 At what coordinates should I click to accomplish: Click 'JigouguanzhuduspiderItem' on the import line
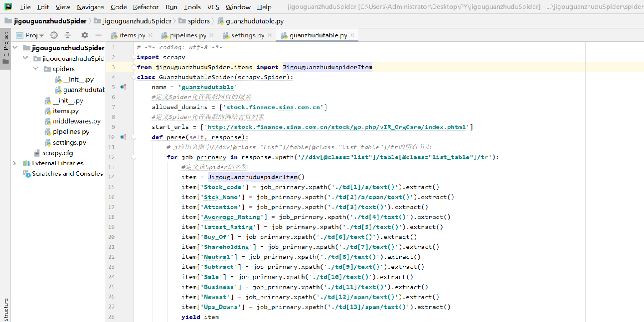click(327, 67)
